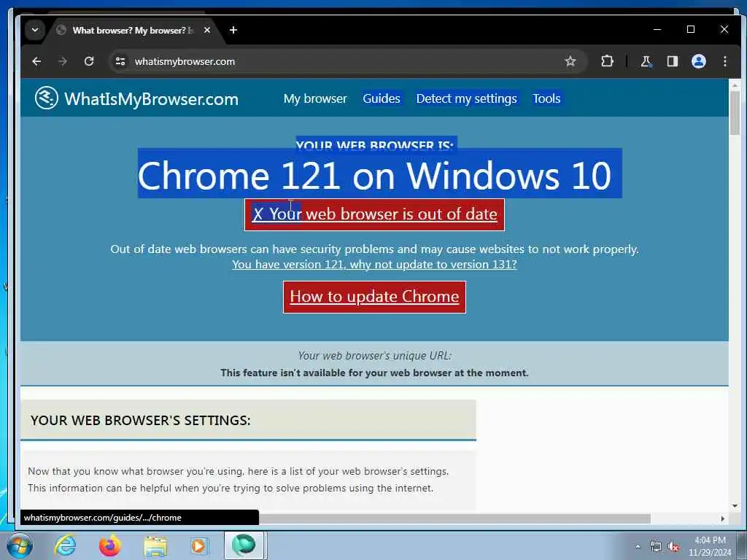Click How to update Chrome button
The image size is (747, 560).
(374, 297)
